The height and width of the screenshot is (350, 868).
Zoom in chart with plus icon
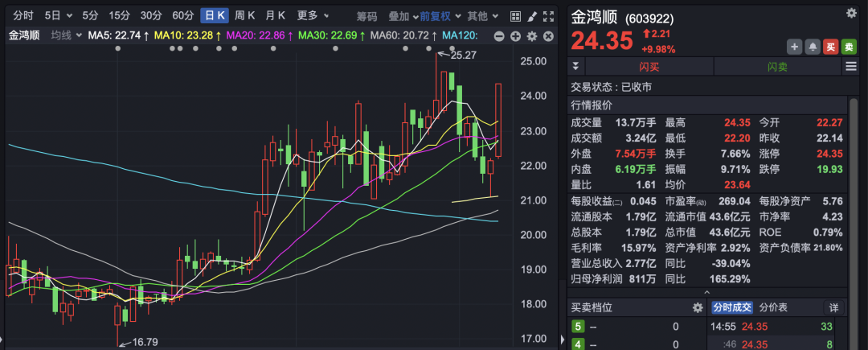point(514,35)
